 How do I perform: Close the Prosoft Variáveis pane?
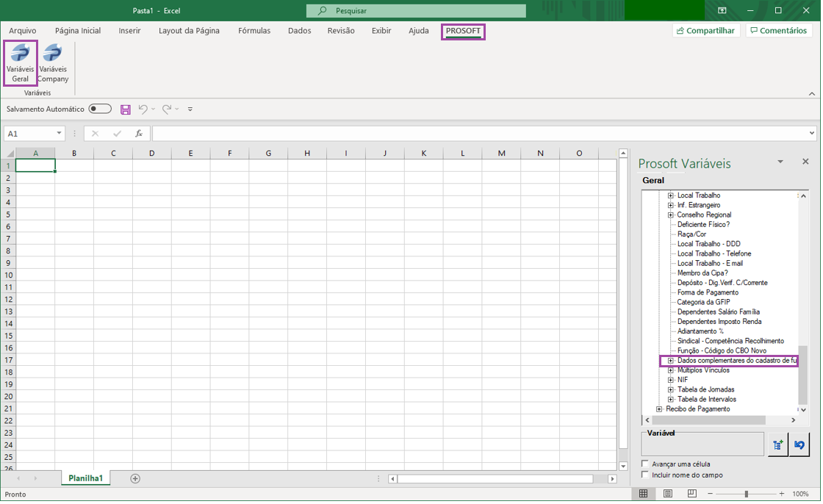[x=805, y=162]
